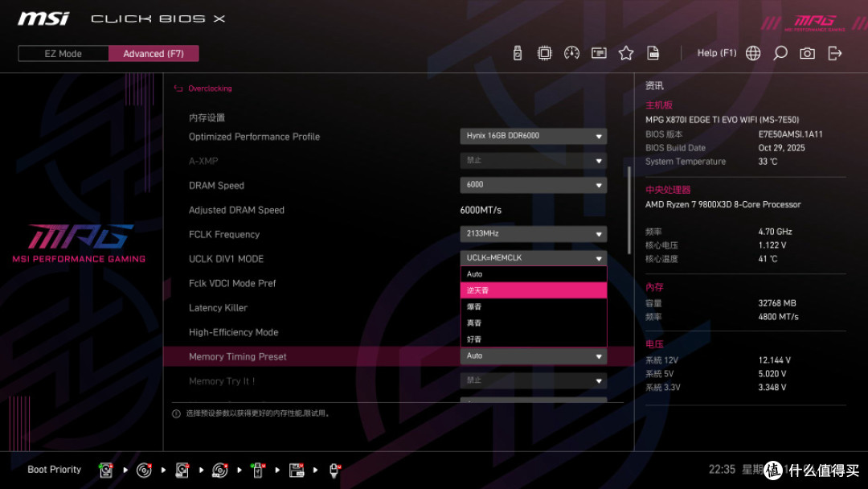Click the BIOS Build Date Oct 29, 2025
Viewport: 868px width, 489px height.
tap(782, 148)
